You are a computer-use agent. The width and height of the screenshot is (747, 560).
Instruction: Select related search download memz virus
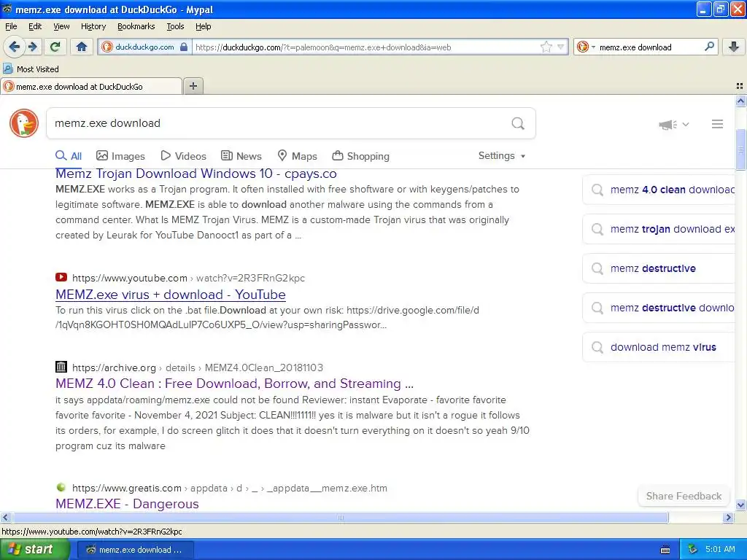(x=659, y=347)
